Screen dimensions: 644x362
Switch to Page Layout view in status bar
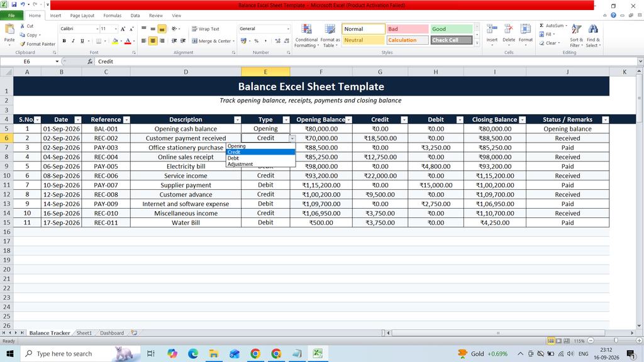[559, 341]
